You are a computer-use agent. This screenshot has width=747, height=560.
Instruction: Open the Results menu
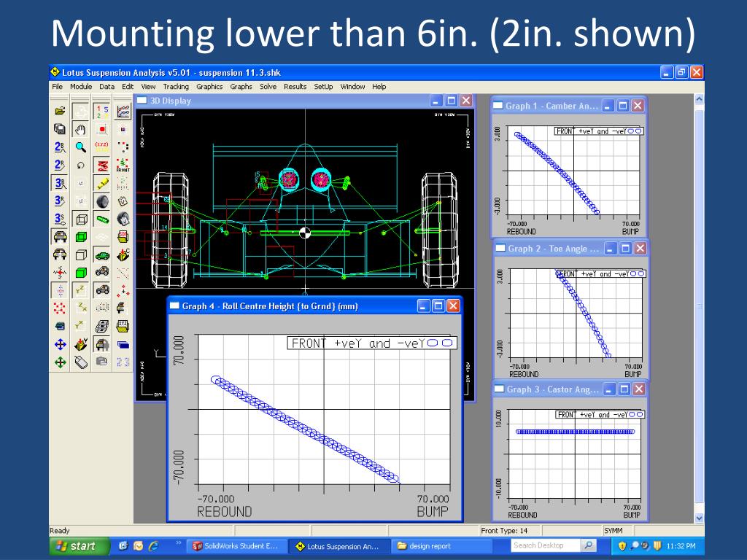point(295,87)
